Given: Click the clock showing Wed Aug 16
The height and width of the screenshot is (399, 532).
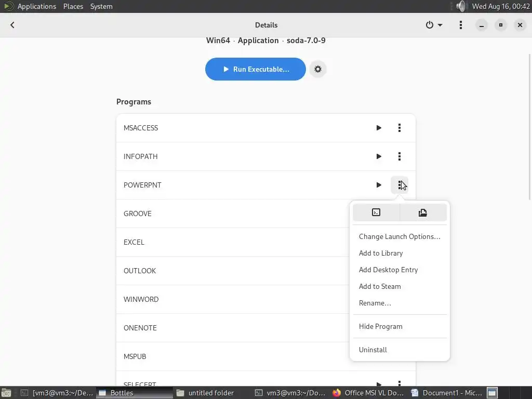Looking at the screenshot, I should pos(501,6).
